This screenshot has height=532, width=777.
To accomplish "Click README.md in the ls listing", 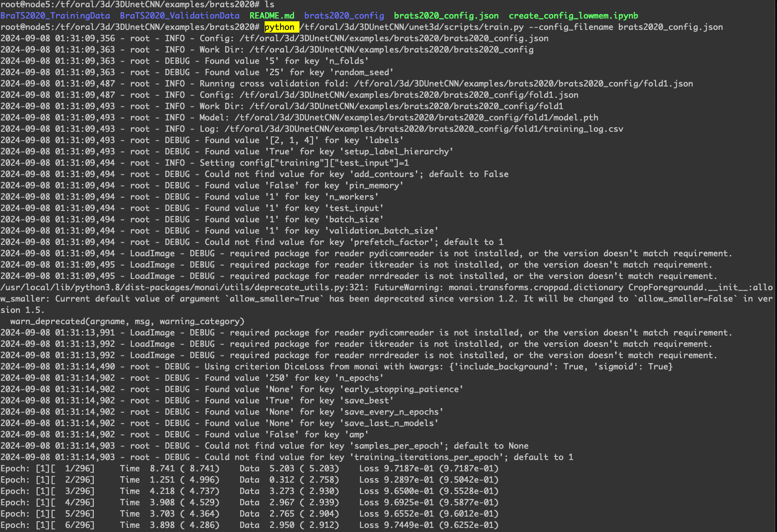I will coord(272,16).
